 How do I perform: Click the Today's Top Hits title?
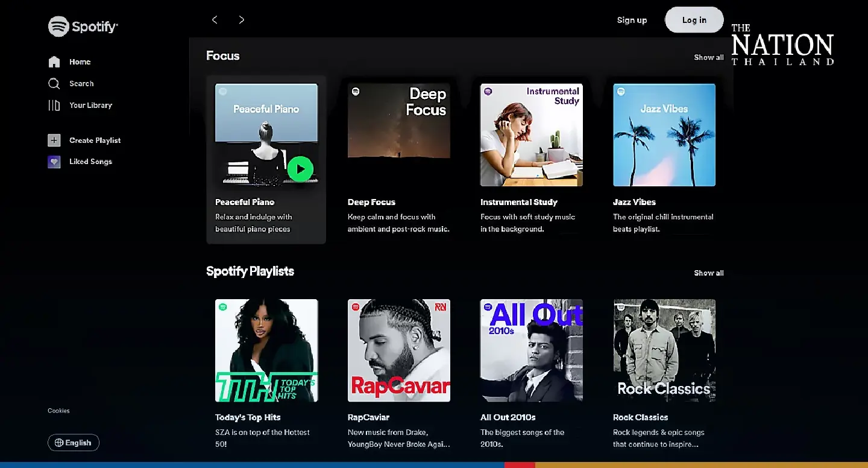[x=248, y=417]
